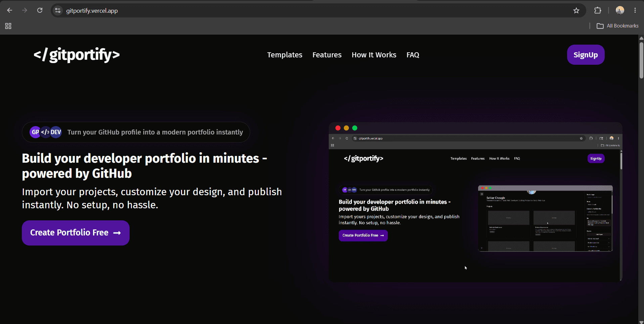This screenshot has width=644, height=324.
Task: Open Chrome's three-dot menu
Action: coord(635,10)
